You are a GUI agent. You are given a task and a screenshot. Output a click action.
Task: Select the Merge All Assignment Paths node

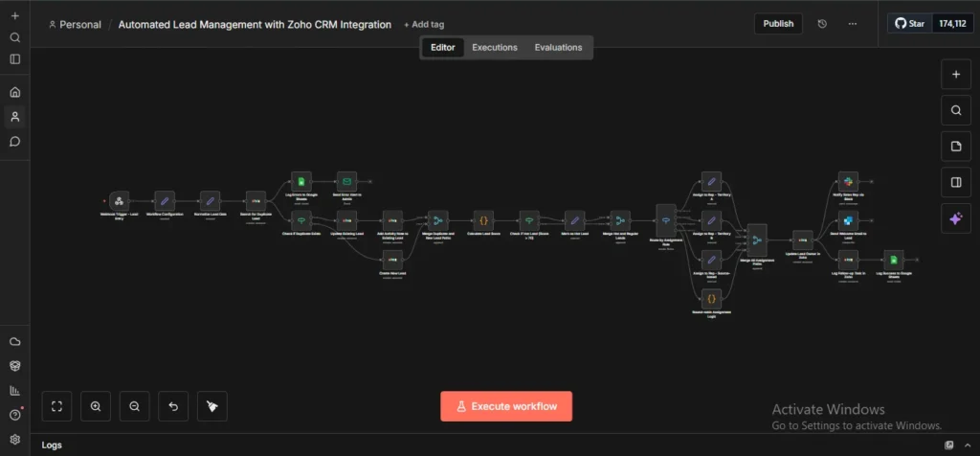(x=757, y=240)
